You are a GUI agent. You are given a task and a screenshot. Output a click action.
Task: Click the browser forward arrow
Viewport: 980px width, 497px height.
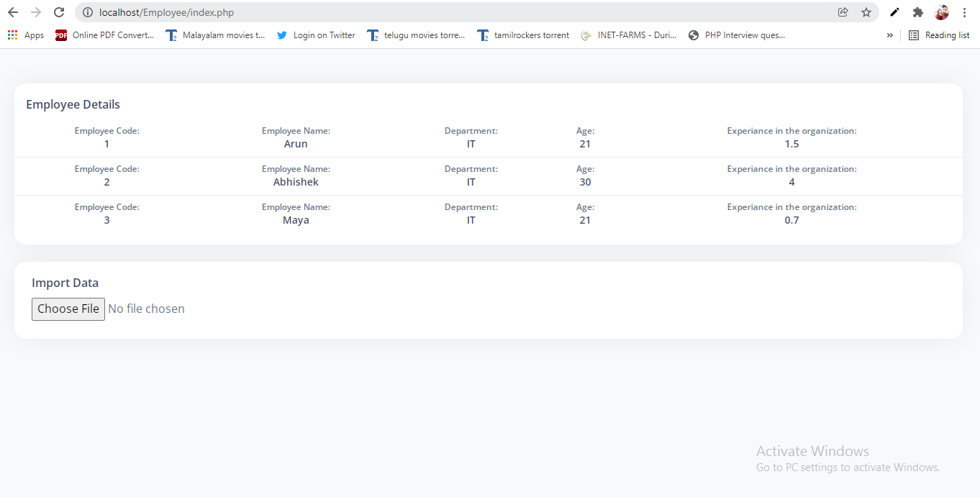tap(36, 12)
